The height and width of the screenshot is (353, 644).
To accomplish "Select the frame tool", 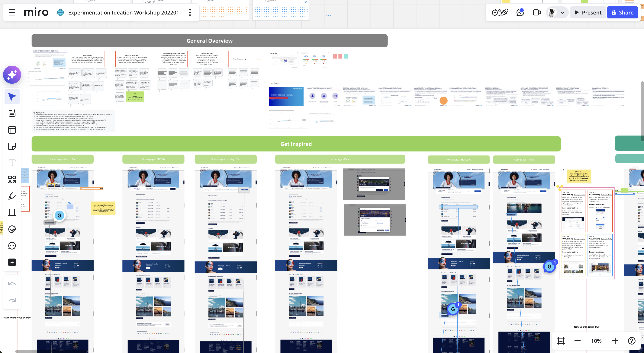I will (12, 213).
